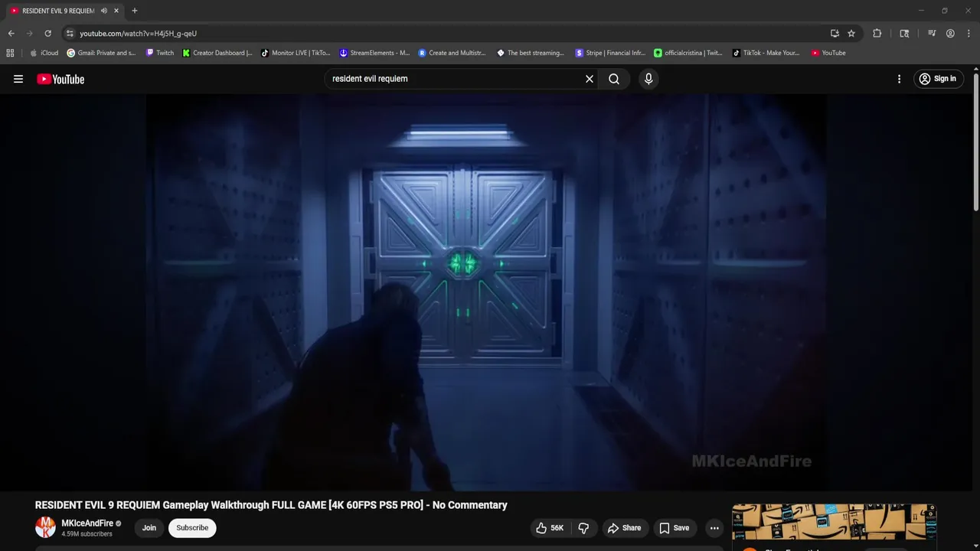The image size is (980, 551).
Task: Open the Chrome three-dot menu
Action: pos(969,34)
